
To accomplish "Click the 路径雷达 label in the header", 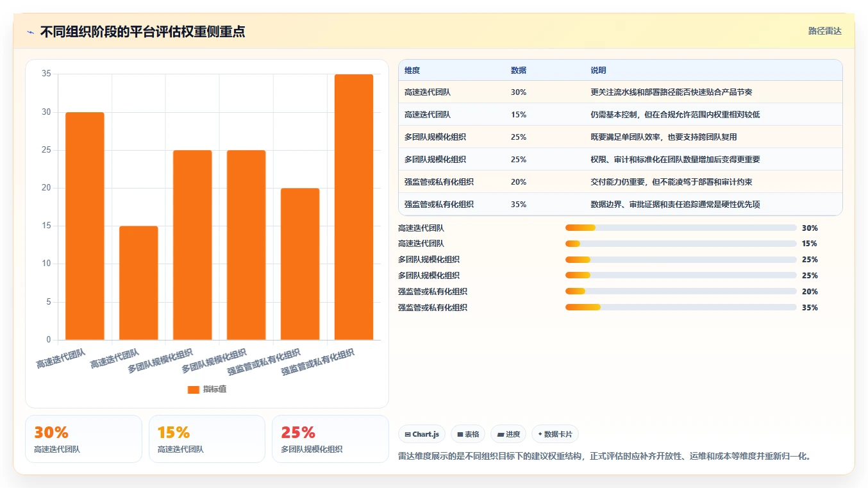I will (x=824, y=31).
